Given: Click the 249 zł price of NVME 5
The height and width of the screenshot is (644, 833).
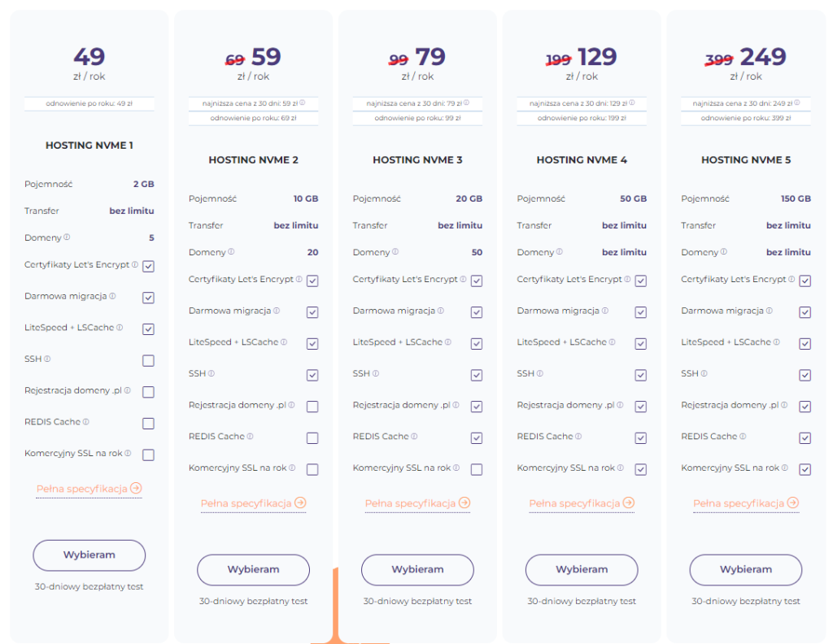Looking at the screenshot, I should click(763, 57).
